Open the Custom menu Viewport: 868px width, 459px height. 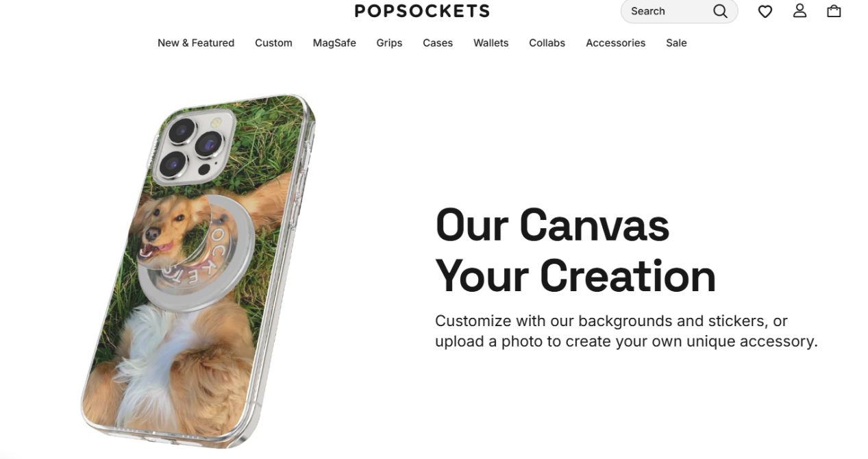click(x=273, y=42)
